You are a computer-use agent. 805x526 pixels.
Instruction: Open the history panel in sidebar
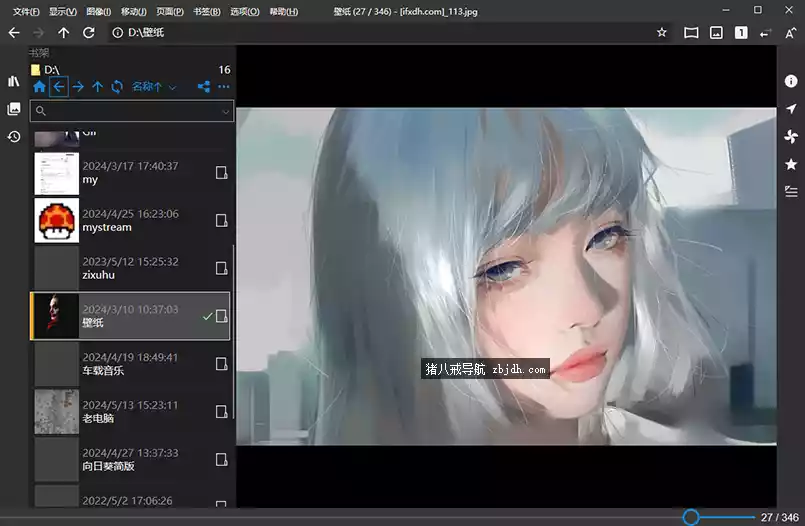click(x=14, y=137)
